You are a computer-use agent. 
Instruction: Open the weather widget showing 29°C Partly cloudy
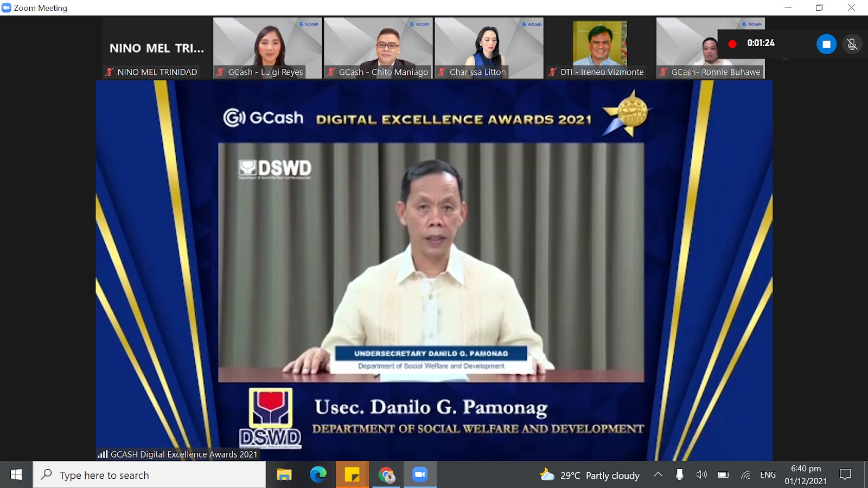590,475
